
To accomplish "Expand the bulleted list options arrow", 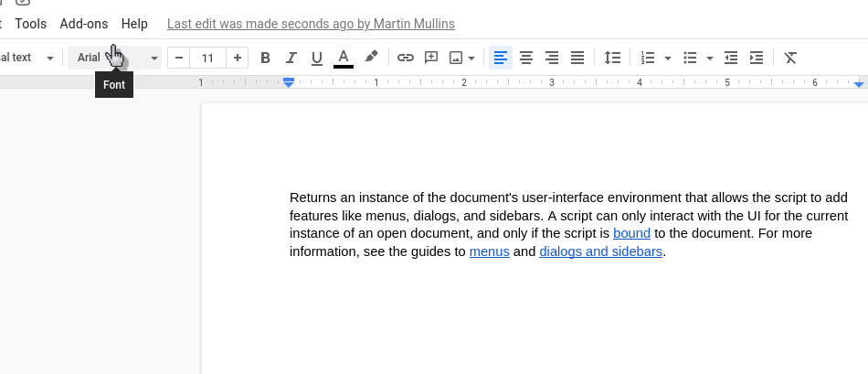I will click(710, 58).
